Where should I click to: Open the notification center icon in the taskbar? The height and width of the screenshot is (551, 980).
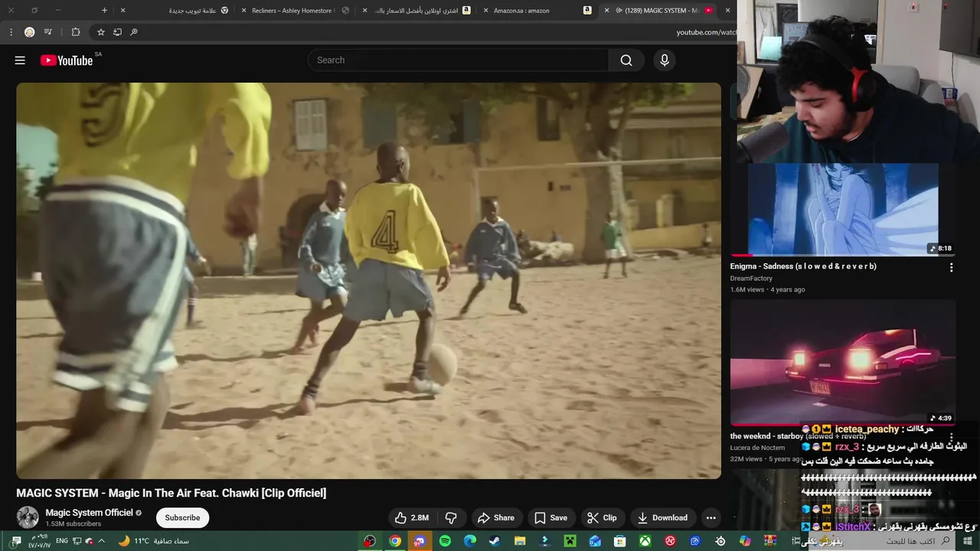click(x=16, y=541)
